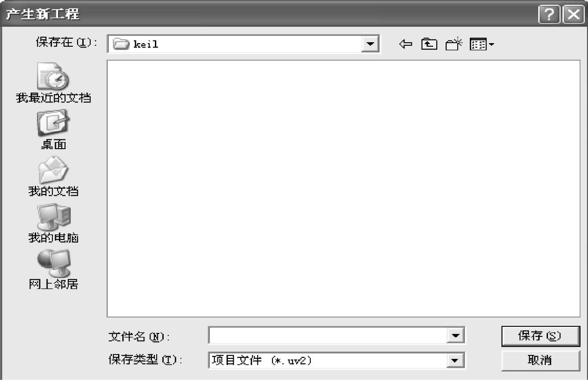
Task: Click into the 文件名 (File name) input field
Action: [328, 336]
